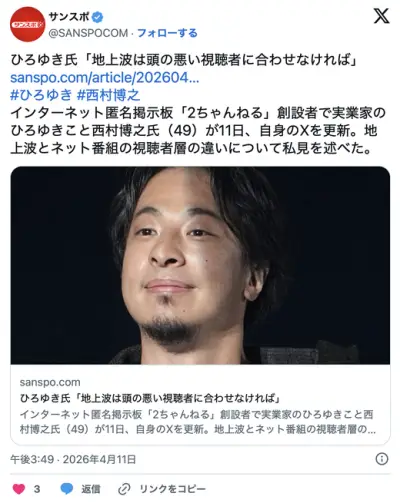400x503 pixels.
Task: Click the 返信 reply label
Action: pos(91,489)
